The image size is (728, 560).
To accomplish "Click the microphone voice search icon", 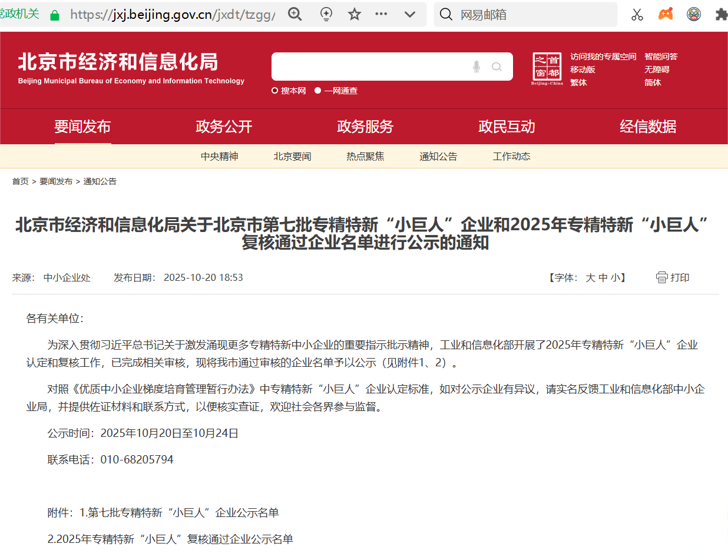I will click(476, 67).
